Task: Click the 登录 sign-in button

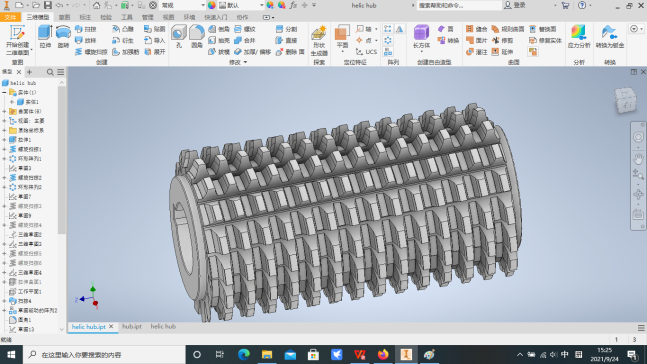Action: click(515, 5)
